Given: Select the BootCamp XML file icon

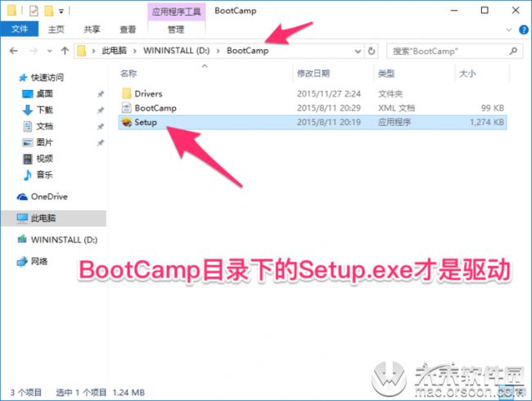Looking at the screenshot, I should [x=127, y=108].
